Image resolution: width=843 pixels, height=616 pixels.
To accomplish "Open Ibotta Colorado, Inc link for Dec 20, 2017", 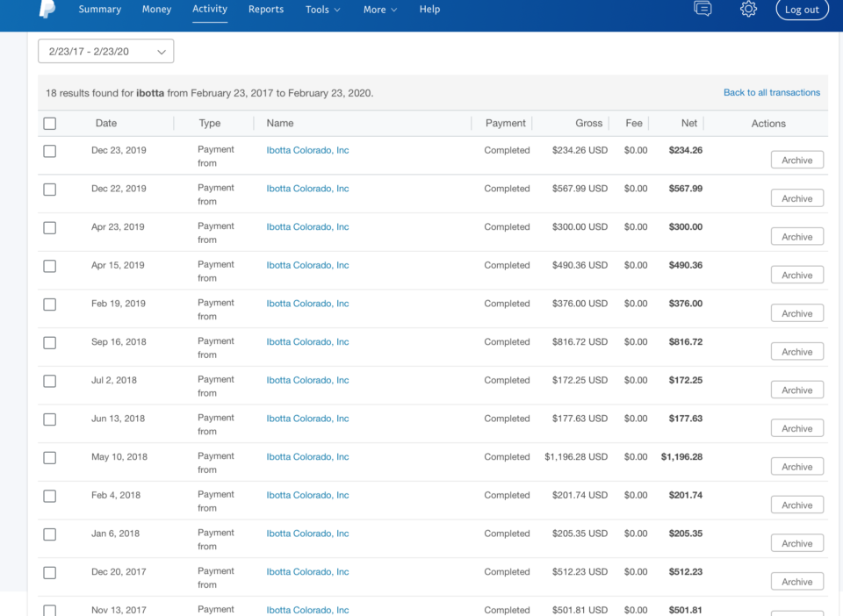I will 307,571.
